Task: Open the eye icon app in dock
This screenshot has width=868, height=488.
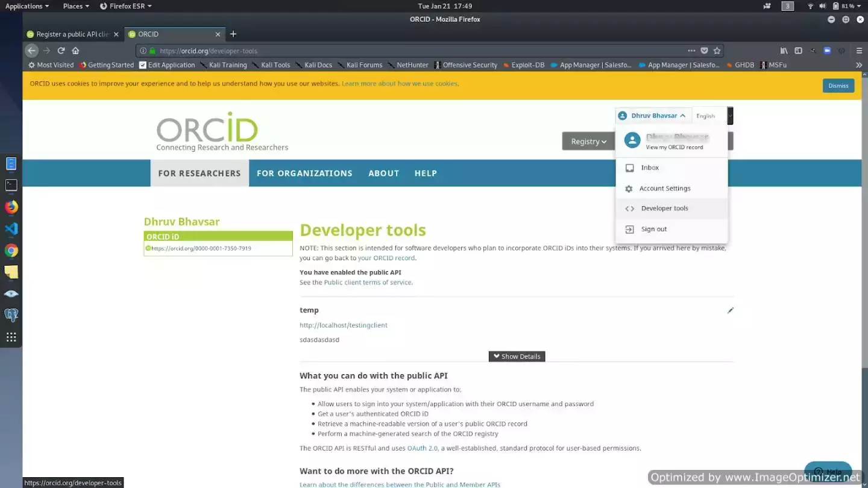Action: (11, 294)
